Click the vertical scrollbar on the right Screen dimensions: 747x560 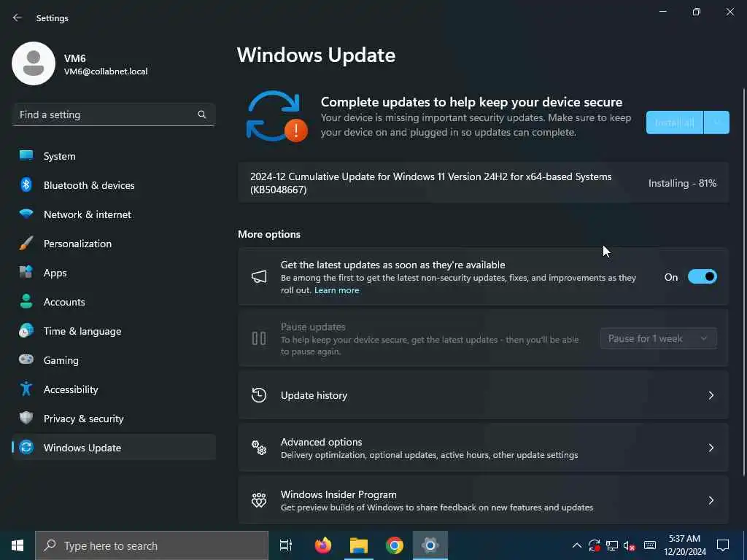coord(744,281)
